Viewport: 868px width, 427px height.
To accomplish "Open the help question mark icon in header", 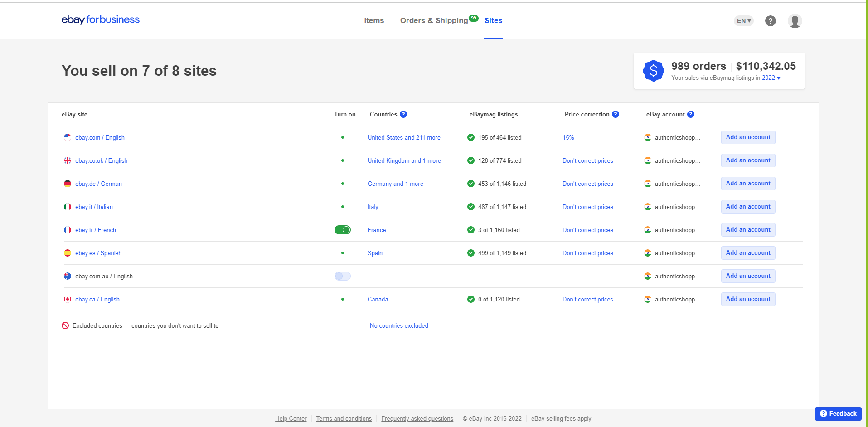I will tap(770, 21).
